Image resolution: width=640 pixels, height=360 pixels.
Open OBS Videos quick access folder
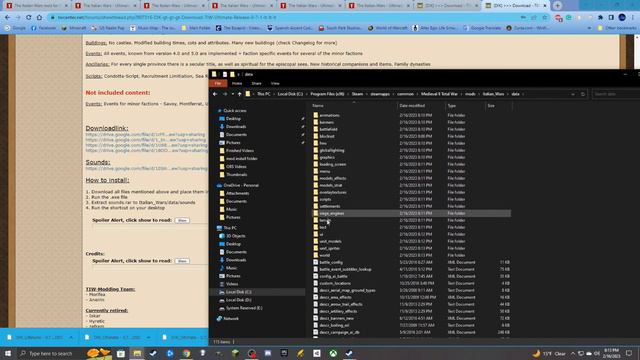236,167
